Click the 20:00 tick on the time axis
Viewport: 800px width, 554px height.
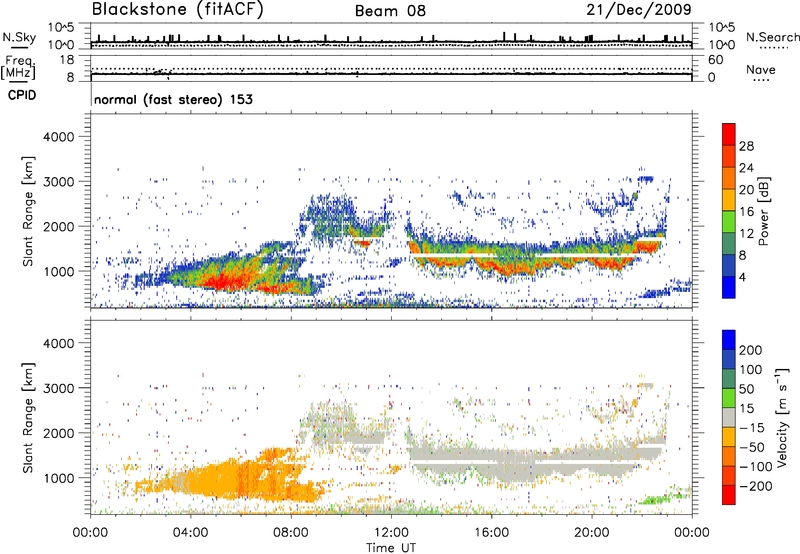592,533
